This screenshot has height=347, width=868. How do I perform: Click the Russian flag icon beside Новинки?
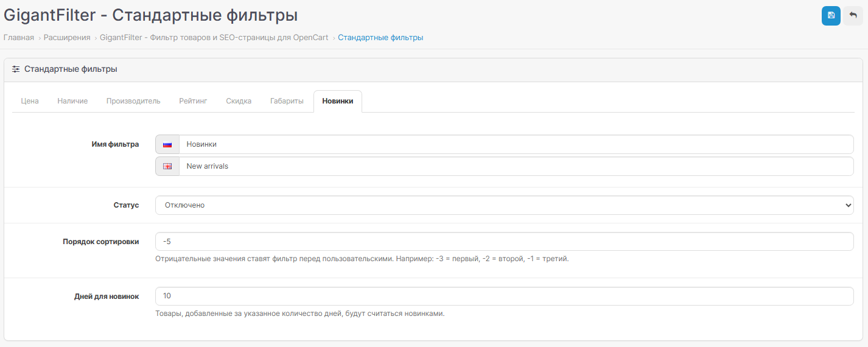click(167, 144)
